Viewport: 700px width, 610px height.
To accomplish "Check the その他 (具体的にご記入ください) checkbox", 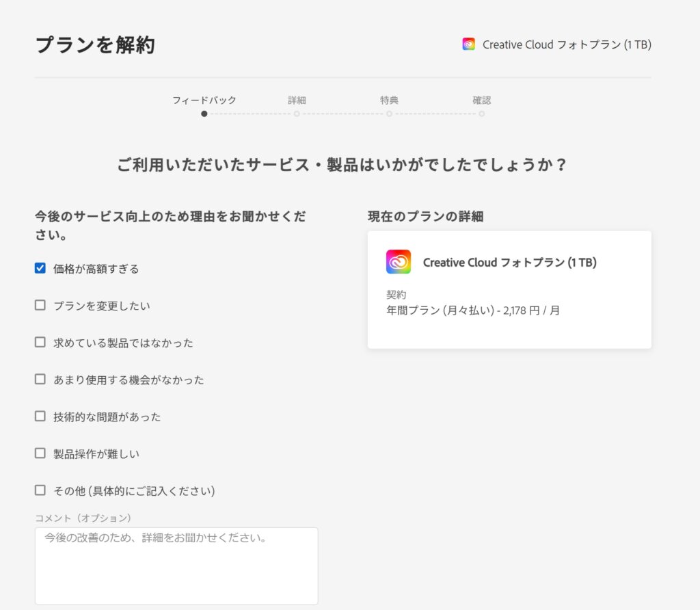I will click(x=40, y=490).
